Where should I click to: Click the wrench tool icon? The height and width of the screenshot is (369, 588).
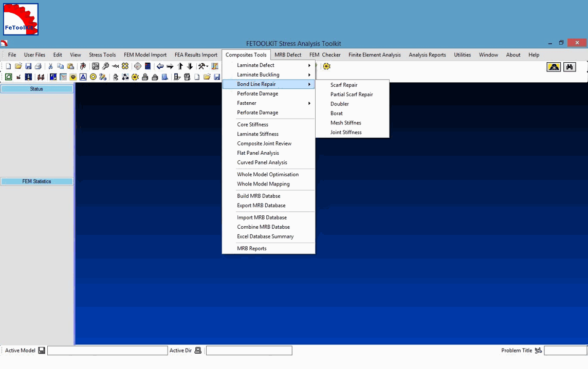pyautogui.click(x=105, y=66)
